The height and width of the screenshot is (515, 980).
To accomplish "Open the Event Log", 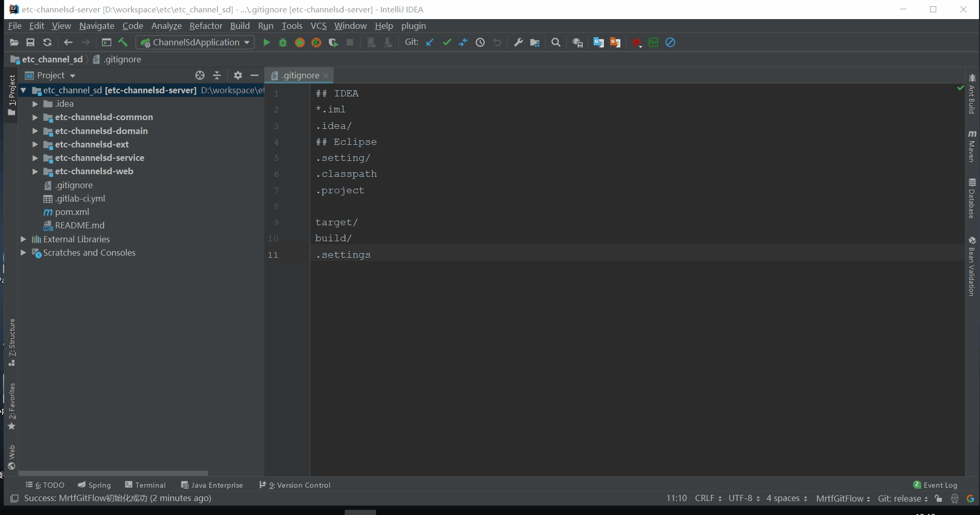I will pyautogui.click(x=935, y=485).
